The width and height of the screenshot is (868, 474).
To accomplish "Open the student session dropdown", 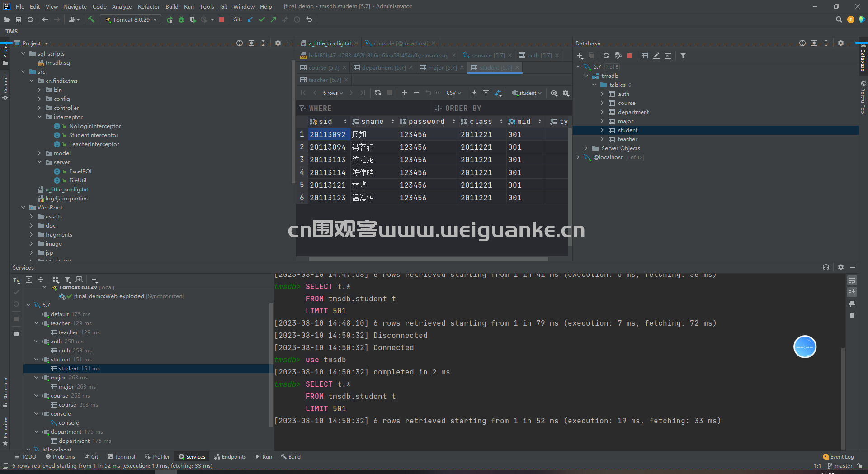I will click(x=527, y=93).
